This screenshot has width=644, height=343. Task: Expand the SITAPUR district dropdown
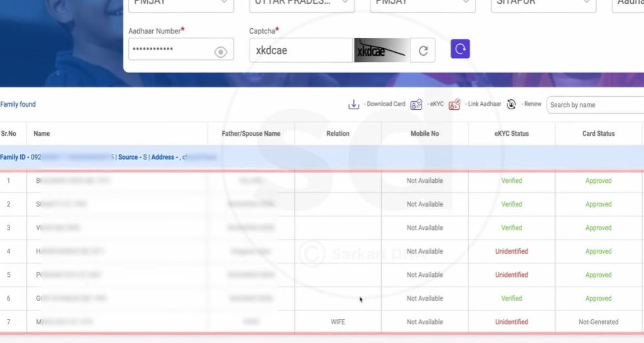click(x=543, y=4)
